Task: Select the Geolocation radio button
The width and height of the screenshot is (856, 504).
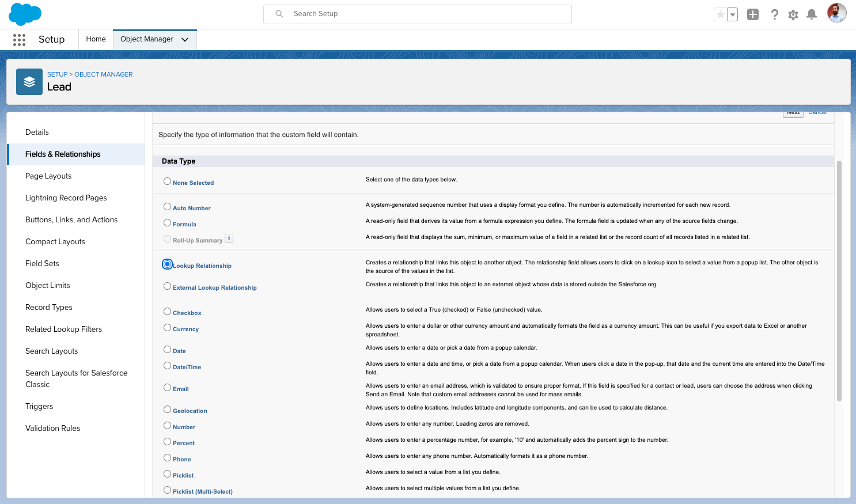Action: click(167, 410)
